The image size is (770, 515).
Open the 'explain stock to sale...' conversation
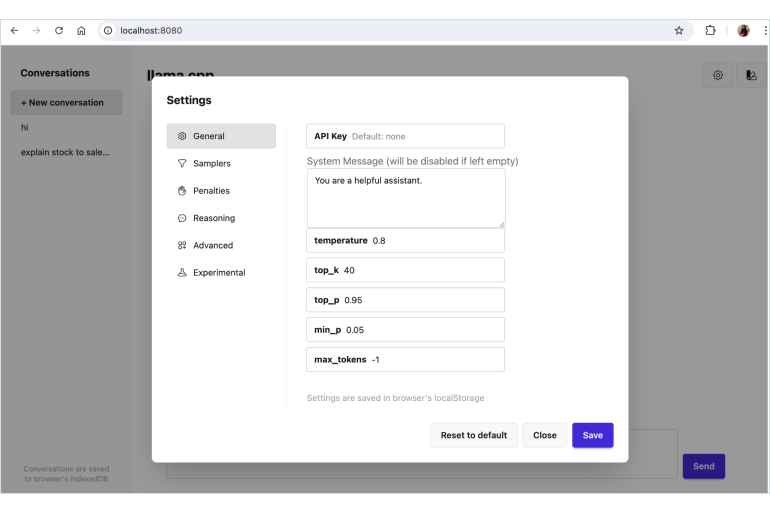(66, 152)
